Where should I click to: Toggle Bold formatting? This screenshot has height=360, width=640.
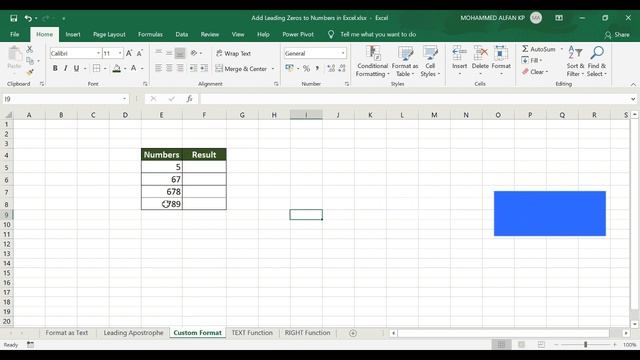pyautogui.click(x=55, y=68)
